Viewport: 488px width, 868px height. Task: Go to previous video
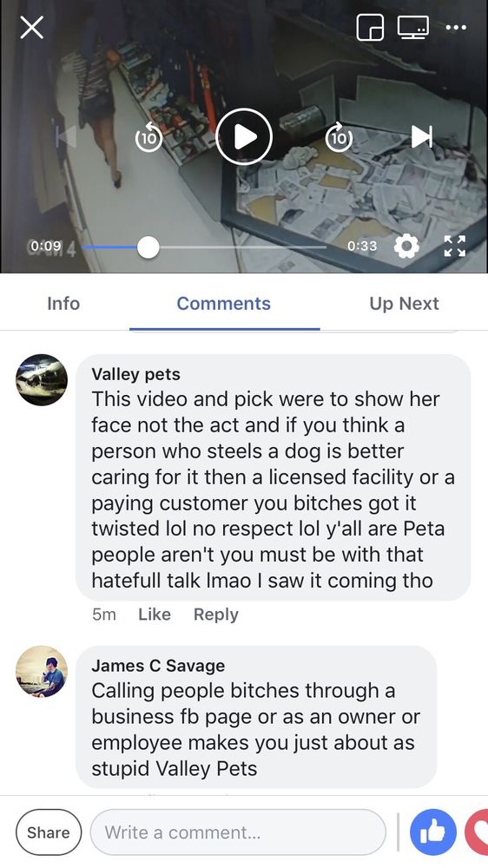point(66,136)
